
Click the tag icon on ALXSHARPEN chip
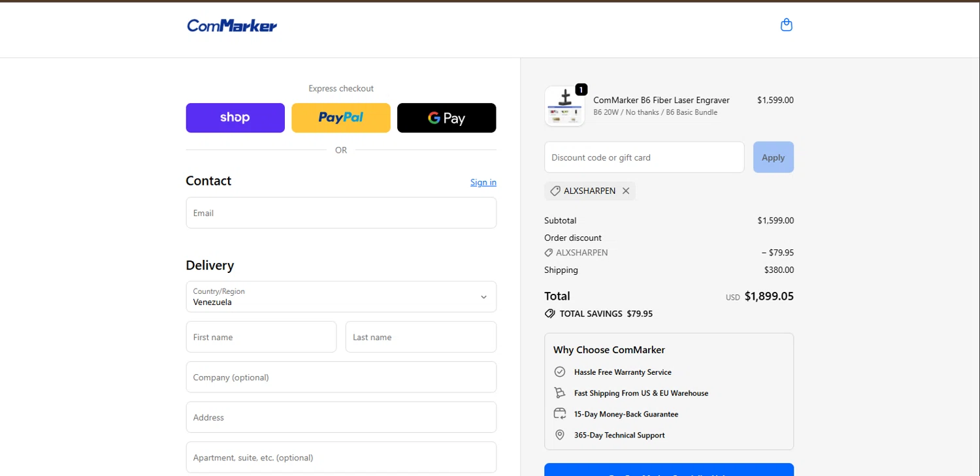click(x=555, y=191)
